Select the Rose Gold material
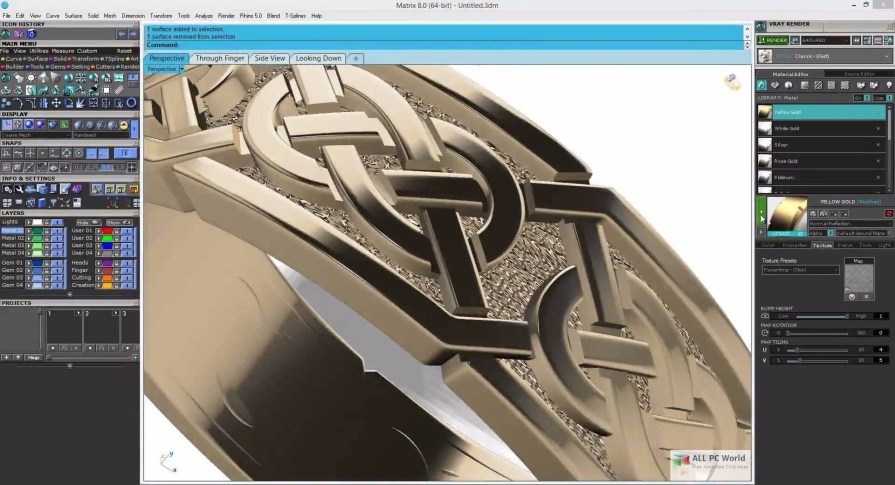Image resolution: width=895 pixels, height=485 pixels. point(788,161)
